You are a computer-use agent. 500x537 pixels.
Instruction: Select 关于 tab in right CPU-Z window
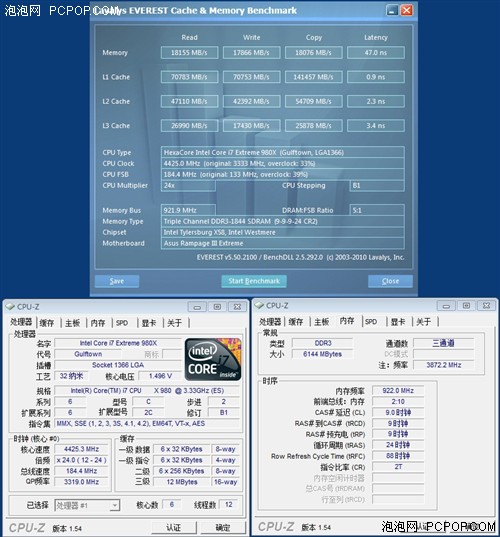click(x=424, y=322)
